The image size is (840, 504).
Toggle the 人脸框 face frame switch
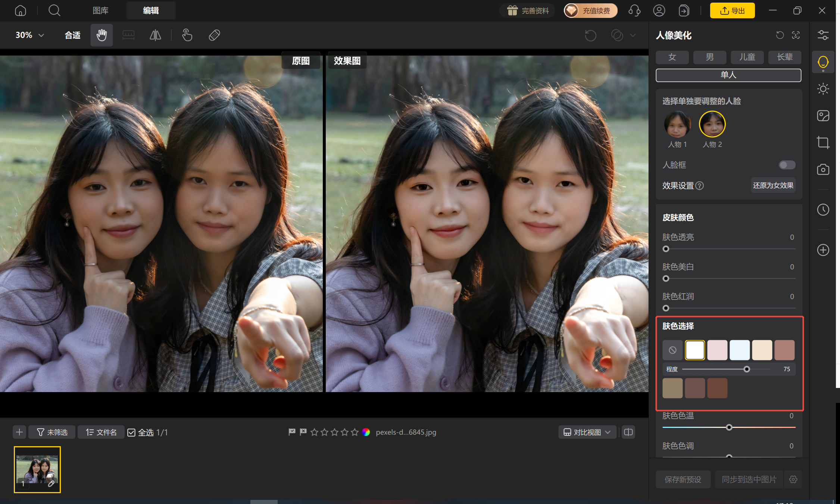tap(787, 165)
